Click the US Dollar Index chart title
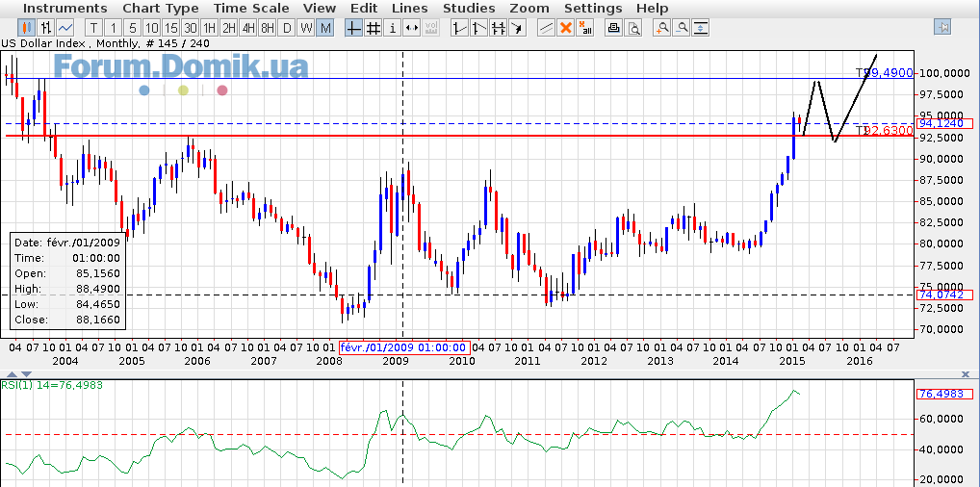 [x=104, y=43]
